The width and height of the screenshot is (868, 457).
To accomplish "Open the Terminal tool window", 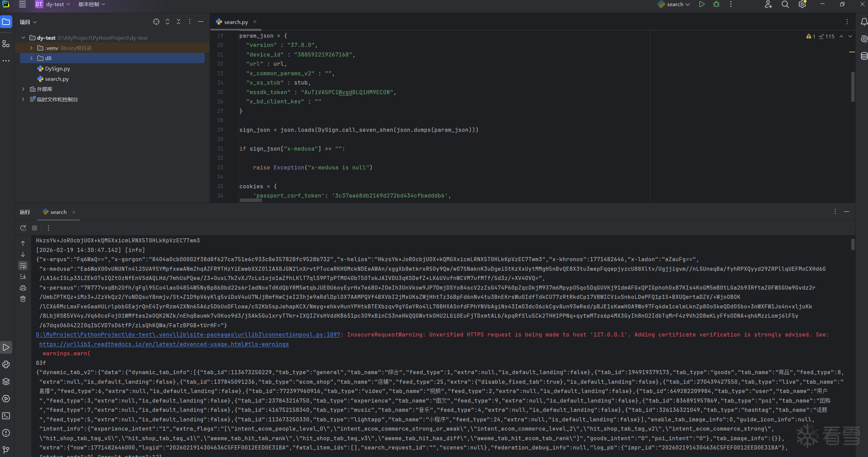I will 6,416.
